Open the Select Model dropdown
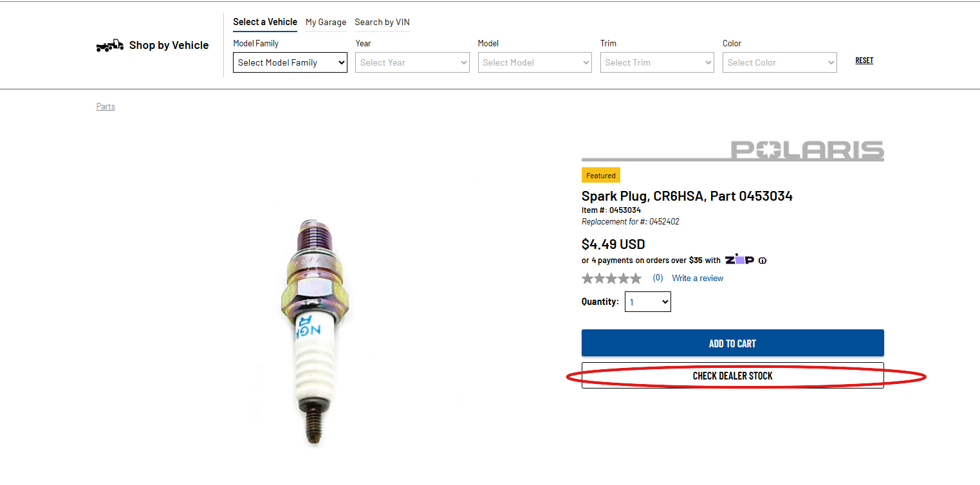The image size is (980, 485). 535,62
